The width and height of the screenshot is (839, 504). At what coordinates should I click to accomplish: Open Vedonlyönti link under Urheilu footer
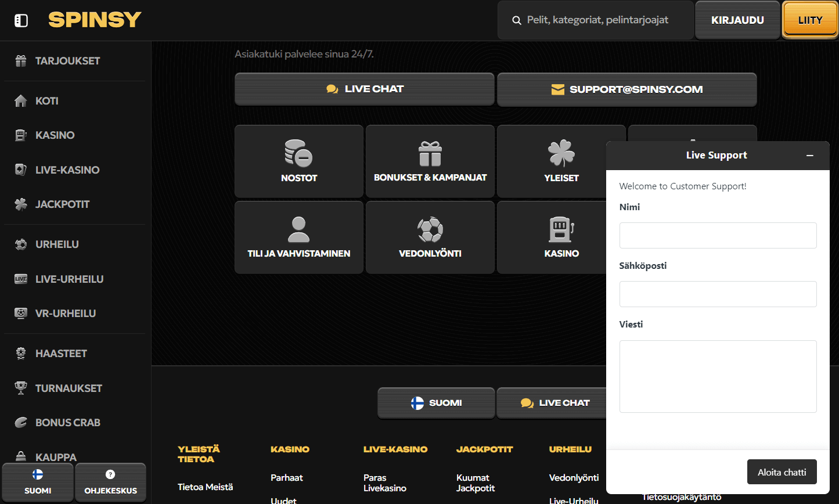coord(574,478)
